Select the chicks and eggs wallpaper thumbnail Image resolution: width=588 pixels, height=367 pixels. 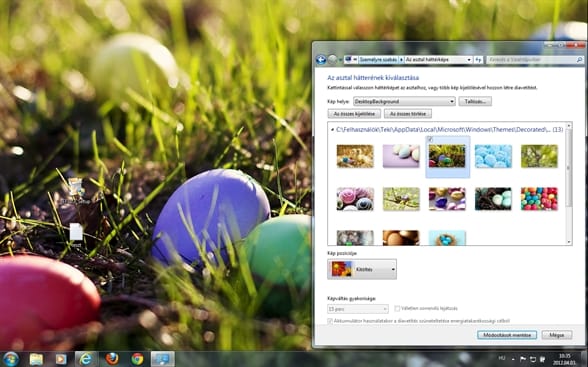click(355, 156)
